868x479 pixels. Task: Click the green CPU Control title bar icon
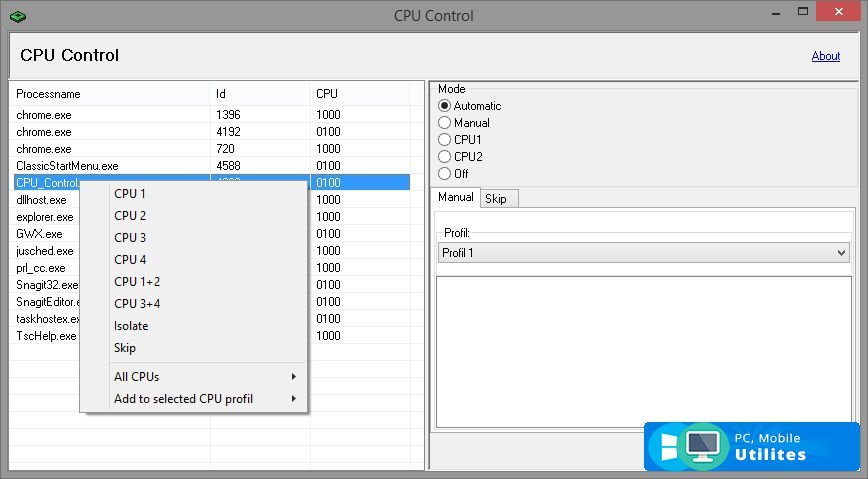click(x=18, y=17)
